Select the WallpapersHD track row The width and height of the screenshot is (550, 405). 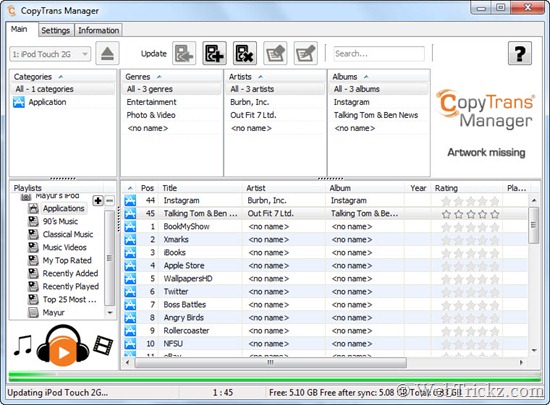[326, 278]
